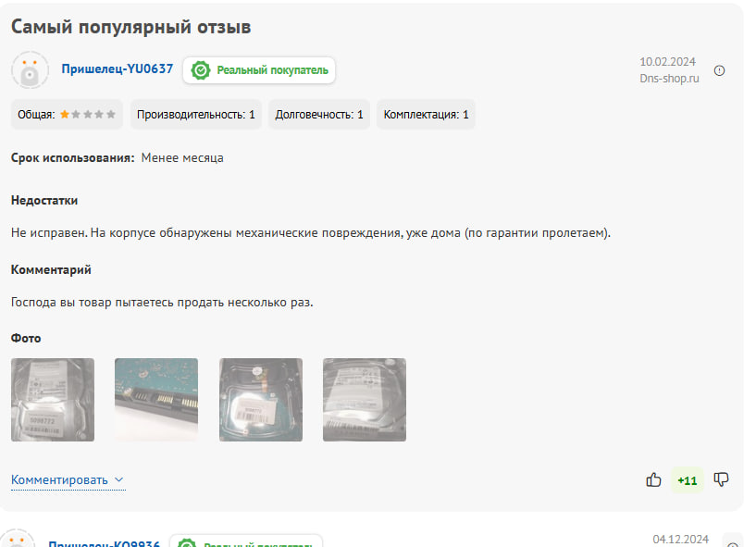The width and height of the screenshot is (756, 547).
Task: Click the report icon next to date 10.02.2024
Action: click(719, 70)
